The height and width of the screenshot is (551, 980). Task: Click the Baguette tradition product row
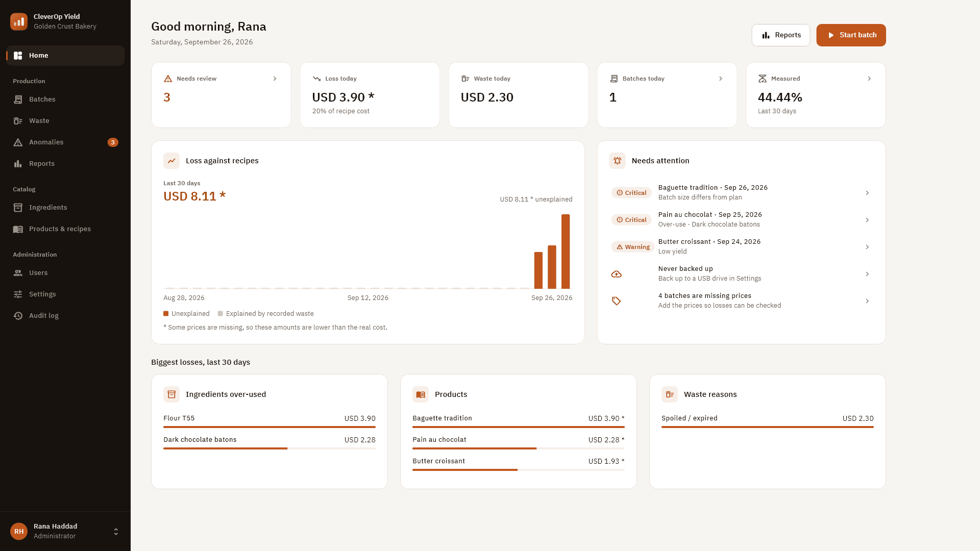tap(519, 421)
